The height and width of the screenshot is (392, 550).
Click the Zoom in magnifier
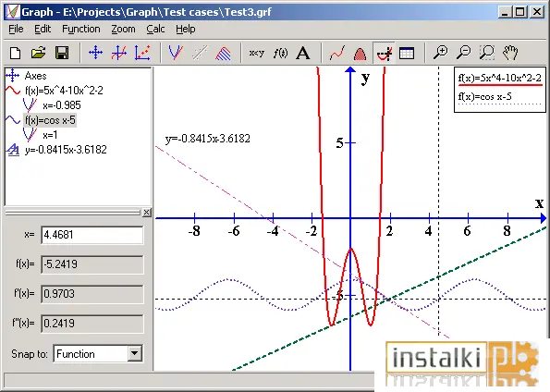tap(440, 54)
